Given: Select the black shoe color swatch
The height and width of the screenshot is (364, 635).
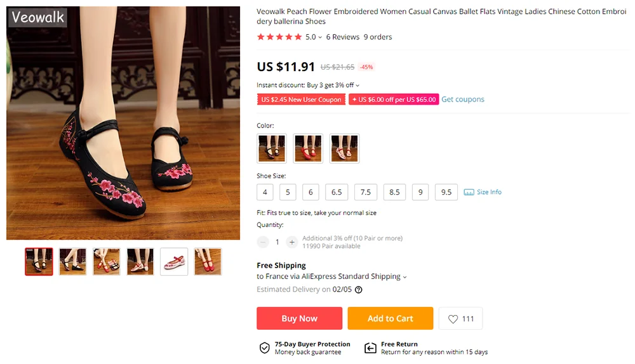Looking at the screenshot, I should point(272,148).
